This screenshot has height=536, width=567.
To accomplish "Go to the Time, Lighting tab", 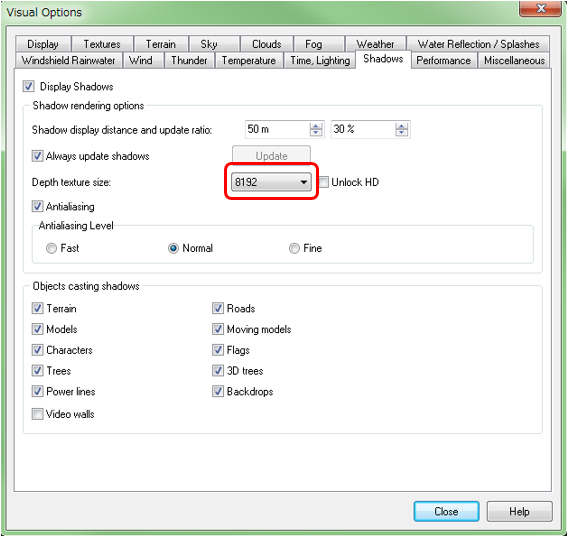I will coord(320,60).
